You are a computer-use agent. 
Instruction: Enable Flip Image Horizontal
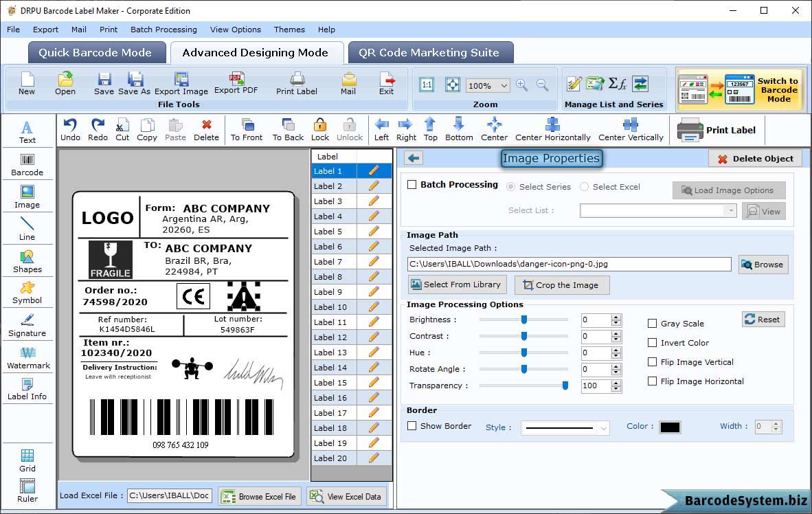652,381
